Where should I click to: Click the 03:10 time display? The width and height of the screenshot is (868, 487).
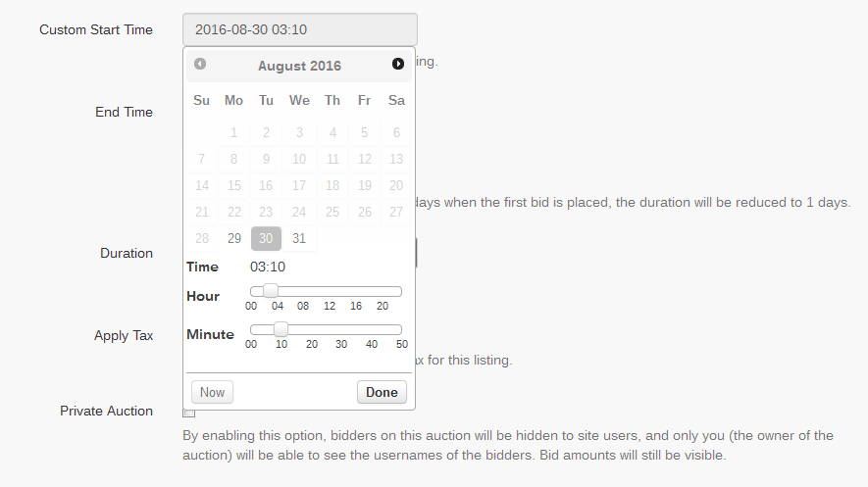[268, 267]
